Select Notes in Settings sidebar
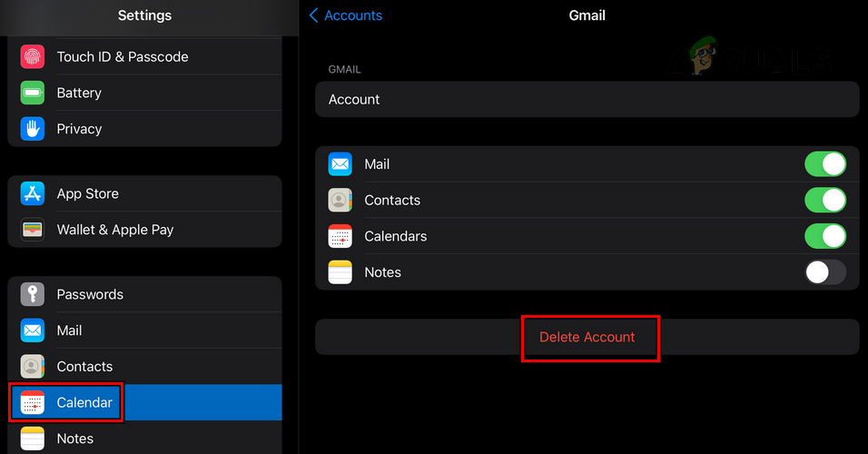 (144, 438)
